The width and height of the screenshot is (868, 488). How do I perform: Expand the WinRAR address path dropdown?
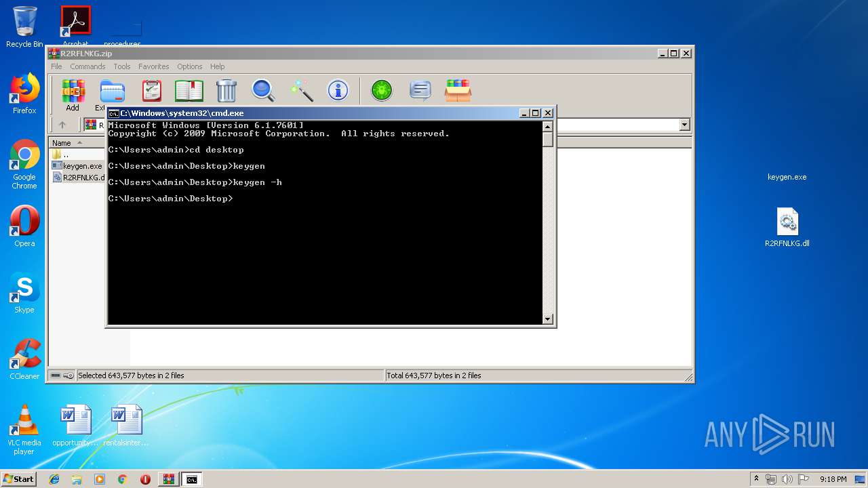click(684, 125)
